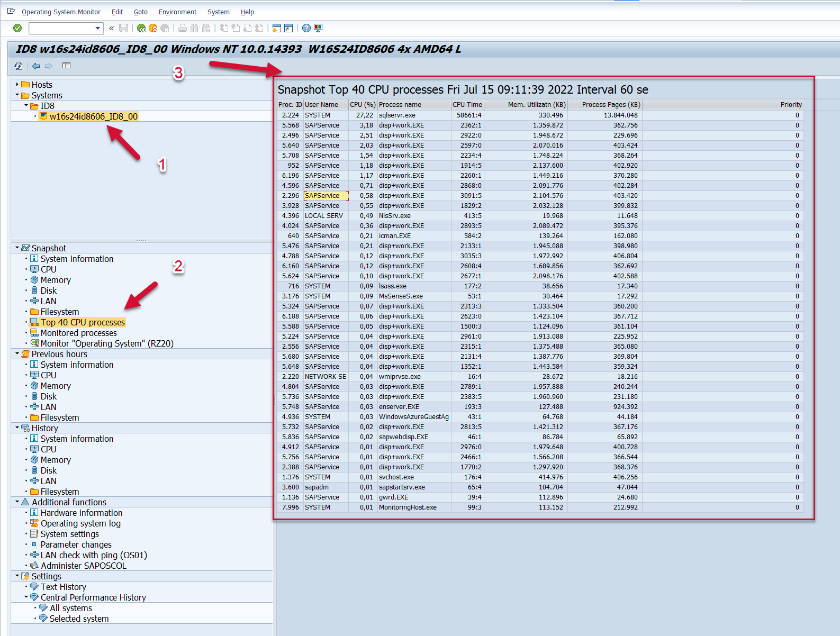The width and height of the screenshot is (840, 636).
Task: Click the orange Exit icon in toolbar
Action: pos(153,28)
